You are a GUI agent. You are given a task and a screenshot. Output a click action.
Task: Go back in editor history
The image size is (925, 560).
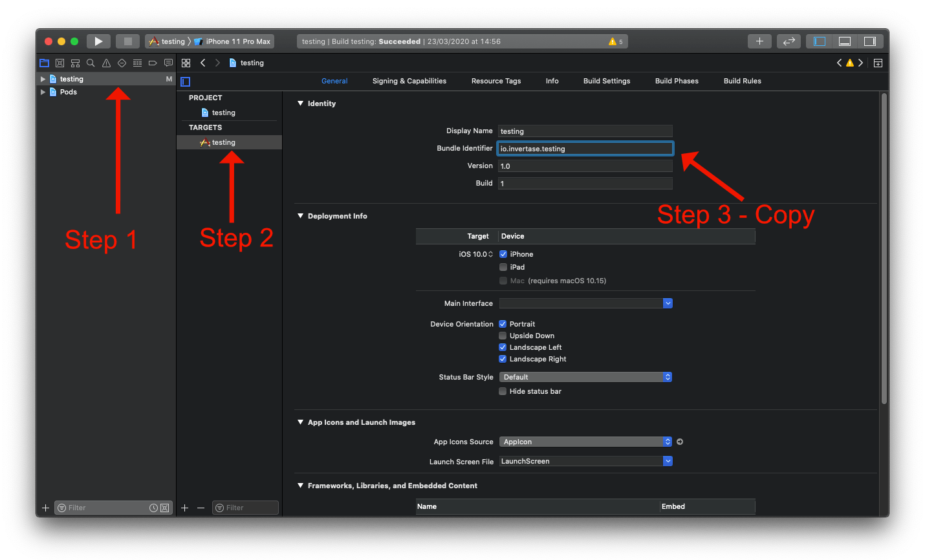point(202,63)
